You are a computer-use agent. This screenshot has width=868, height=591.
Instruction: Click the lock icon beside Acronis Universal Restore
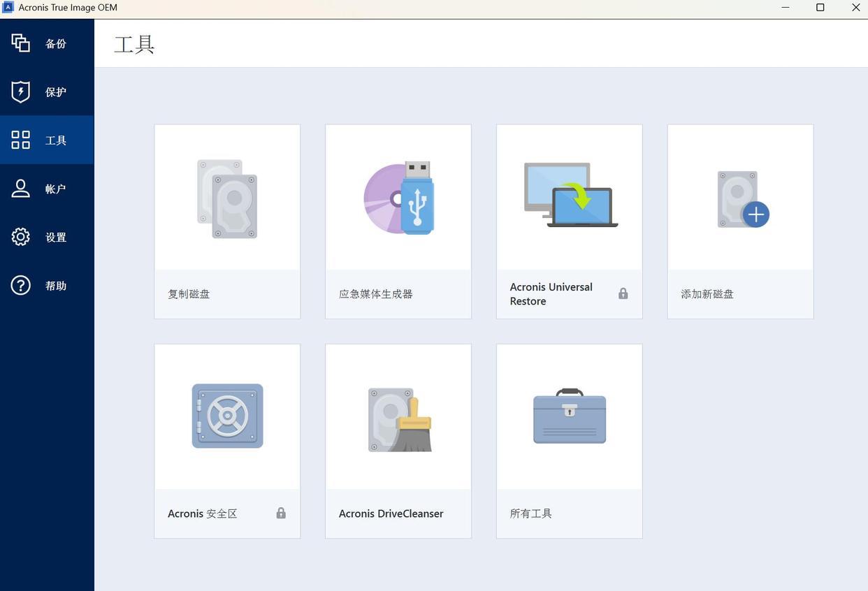pyautogui.click(x=623, y=293)
